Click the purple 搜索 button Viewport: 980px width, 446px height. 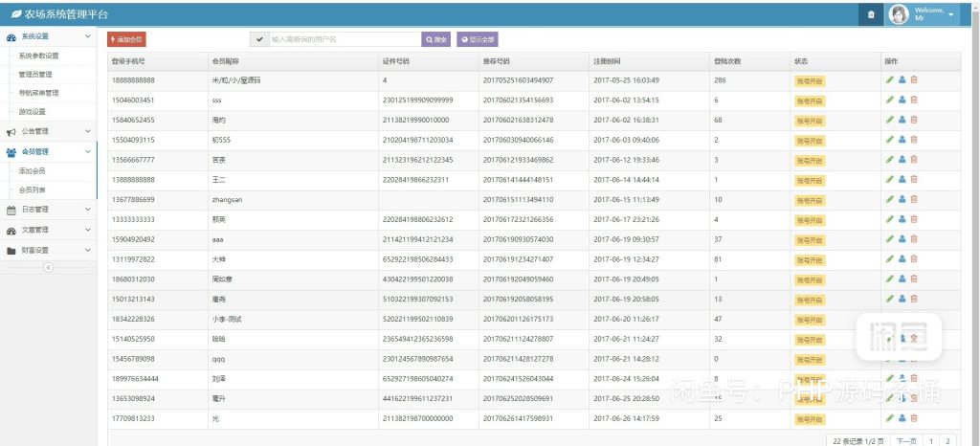pyautogui.click(x=435, y=39)
